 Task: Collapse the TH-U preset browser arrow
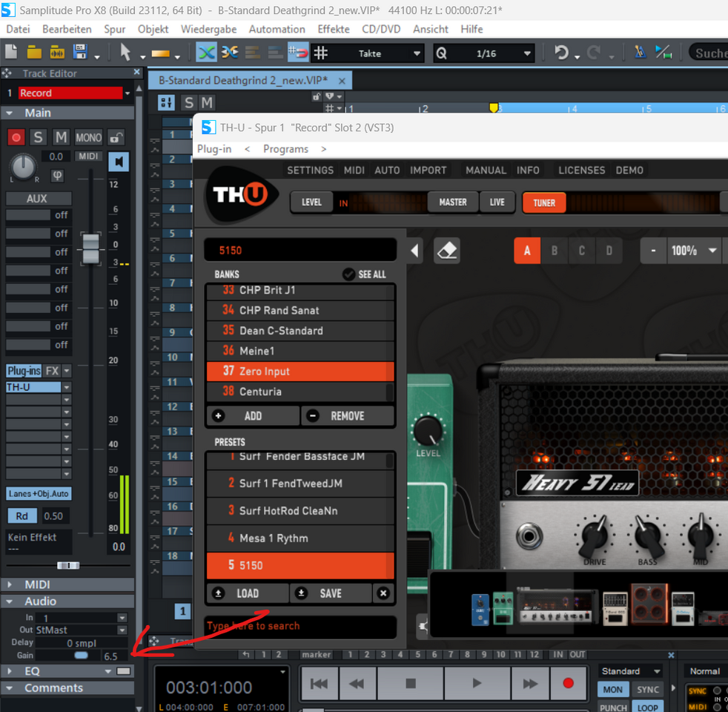pos(415,251)
